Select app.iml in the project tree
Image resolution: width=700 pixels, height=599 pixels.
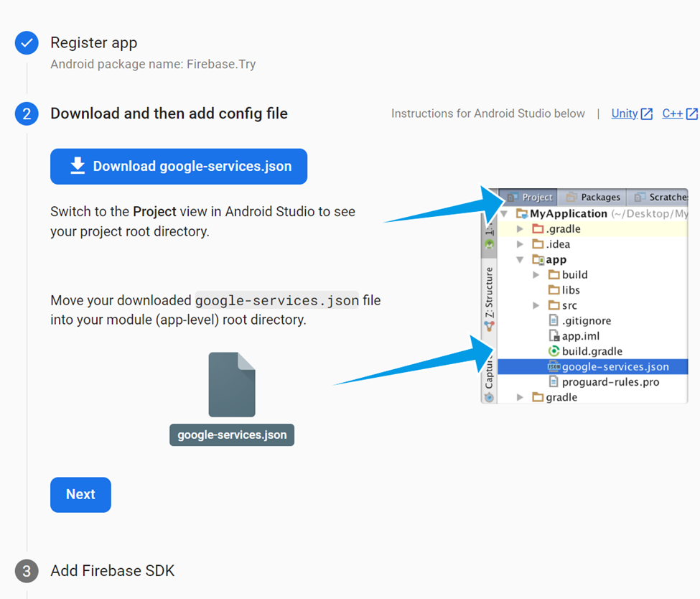pyautogui.click(x=593, y=335)
